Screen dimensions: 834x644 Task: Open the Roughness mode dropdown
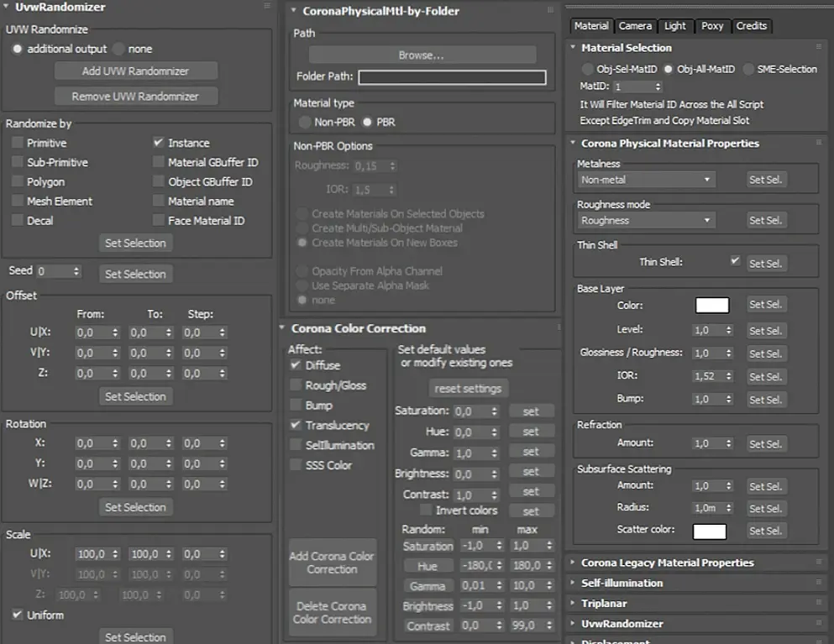click(646, 220)
